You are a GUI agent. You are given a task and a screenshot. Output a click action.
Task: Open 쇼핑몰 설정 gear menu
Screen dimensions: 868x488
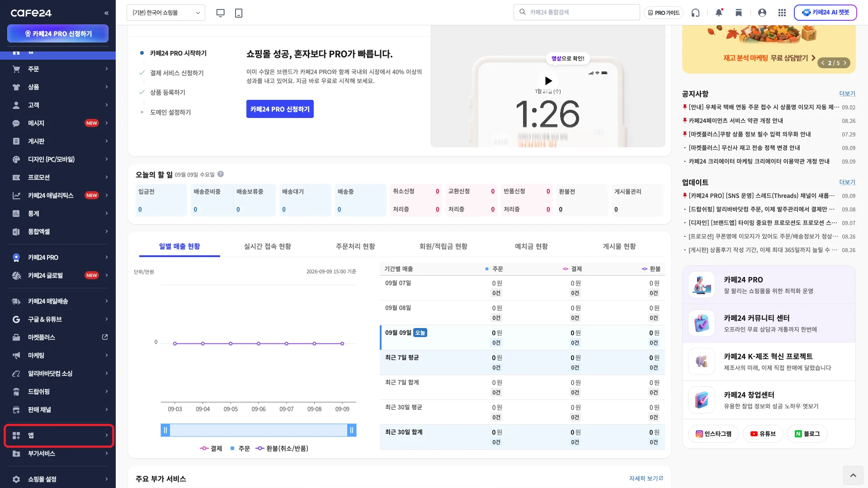tap(58, 479)
